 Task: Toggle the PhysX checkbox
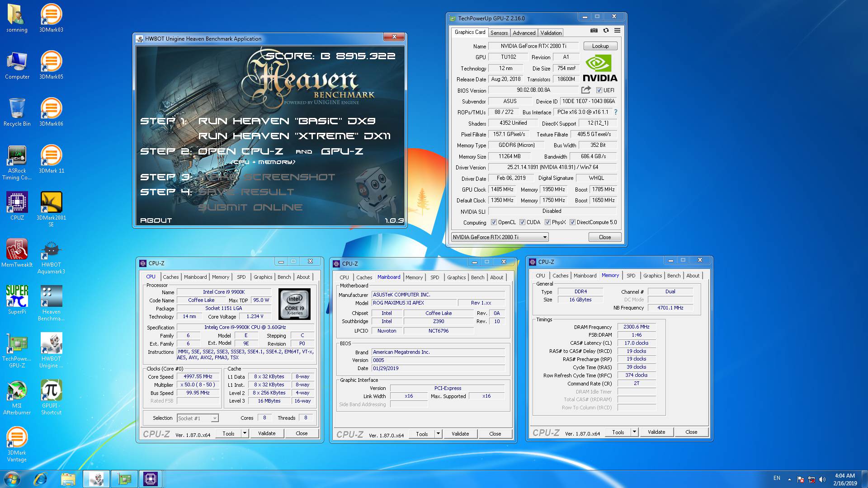547,222
